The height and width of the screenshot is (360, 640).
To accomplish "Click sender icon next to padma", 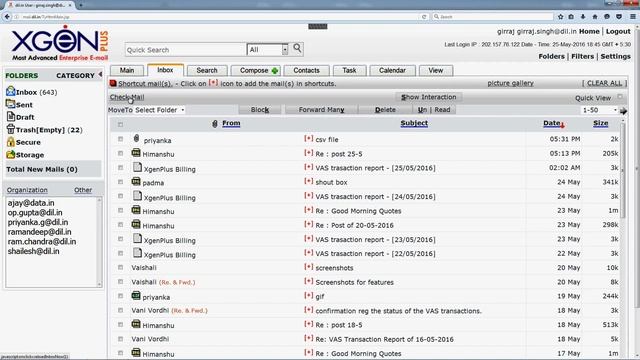I will pyautogui.click(x=136, y=181).
